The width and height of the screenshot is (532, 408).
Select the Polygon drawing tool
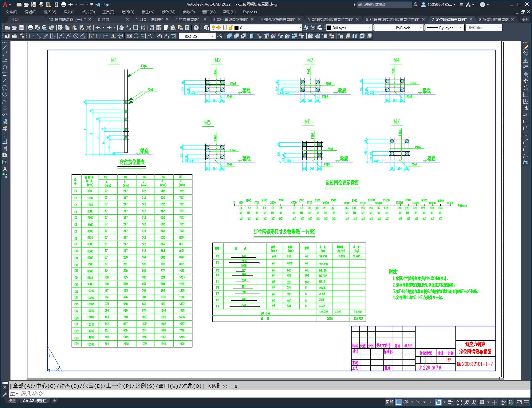pos(5,67)
